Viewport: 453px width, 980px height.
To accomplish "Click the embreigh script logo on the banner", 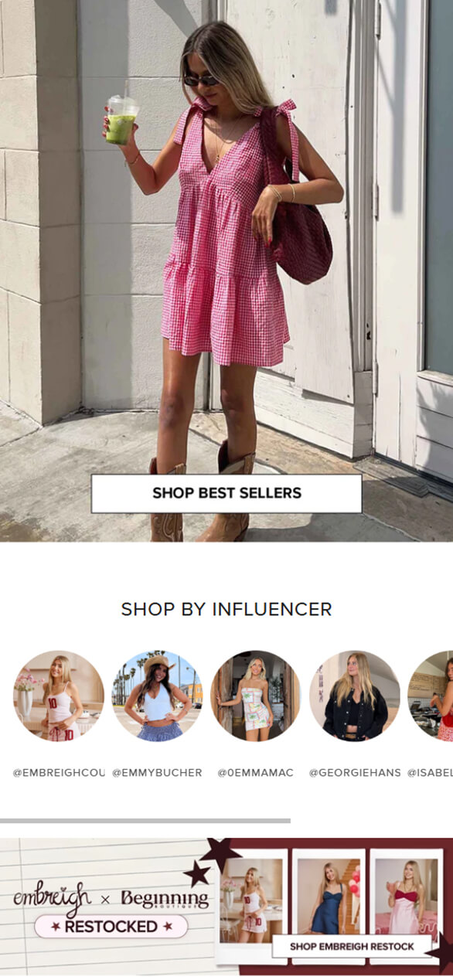I will 51,898.
